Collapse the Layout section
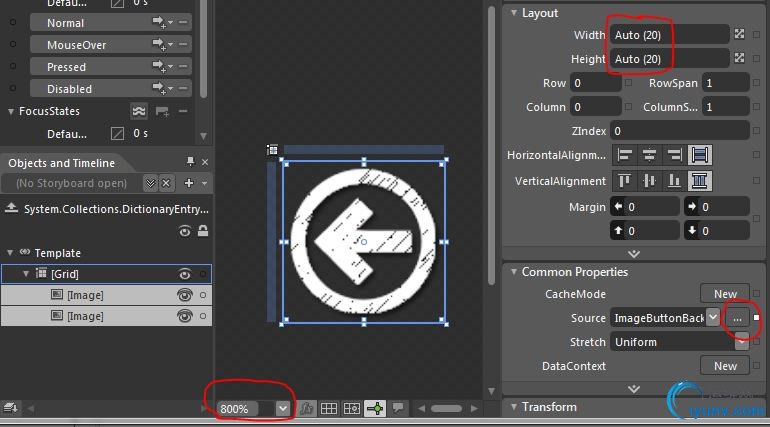The height and width of the screenshot is (427, 770). point(514,13)
